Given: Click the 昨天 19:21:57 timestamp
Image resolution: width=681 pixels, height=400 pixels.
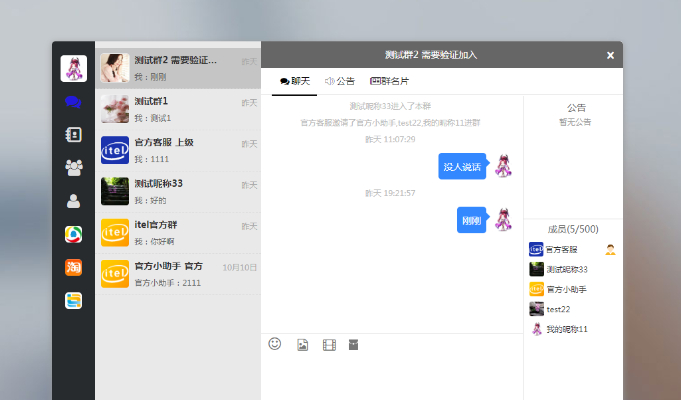Looking at the screenshot, I should (390, 193).
